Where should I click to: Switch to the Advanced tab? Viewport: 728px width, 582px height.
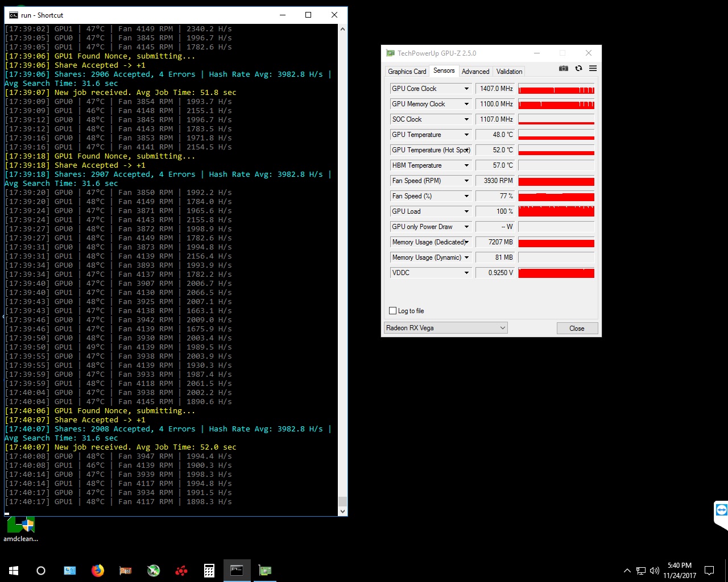tap(475, 72)
